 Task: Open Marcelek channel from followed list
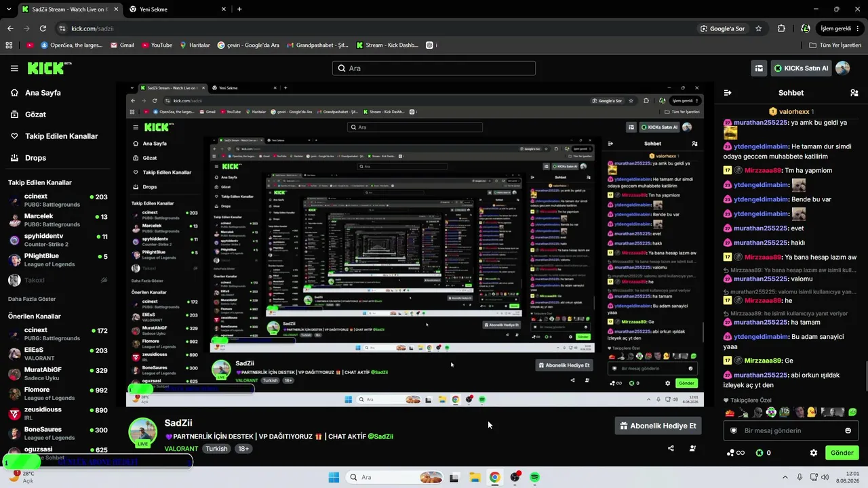click(58, 220)
